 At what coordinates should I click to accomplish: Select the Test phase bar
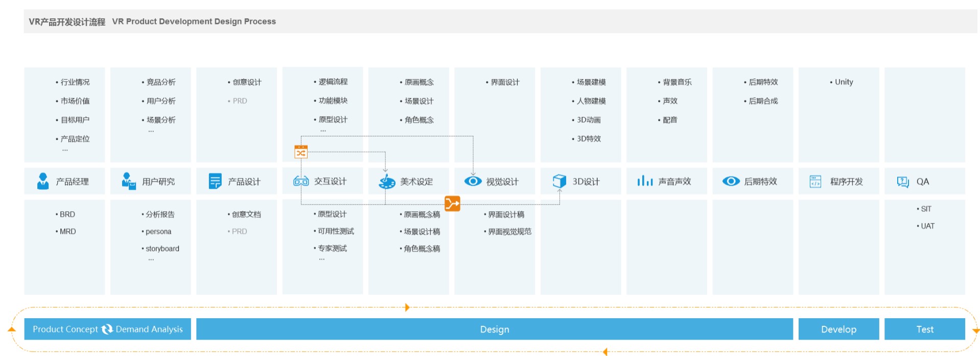925,329
